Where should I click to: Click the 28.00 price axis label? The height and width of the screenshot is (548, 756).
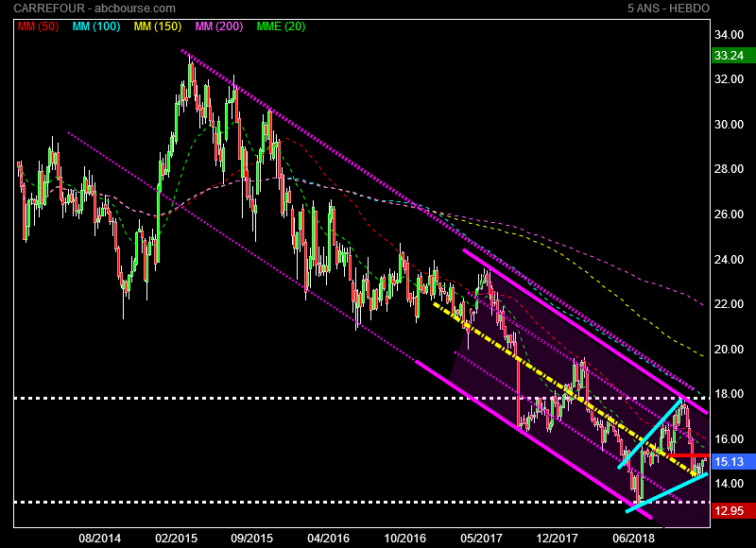[x=729, y=169]
